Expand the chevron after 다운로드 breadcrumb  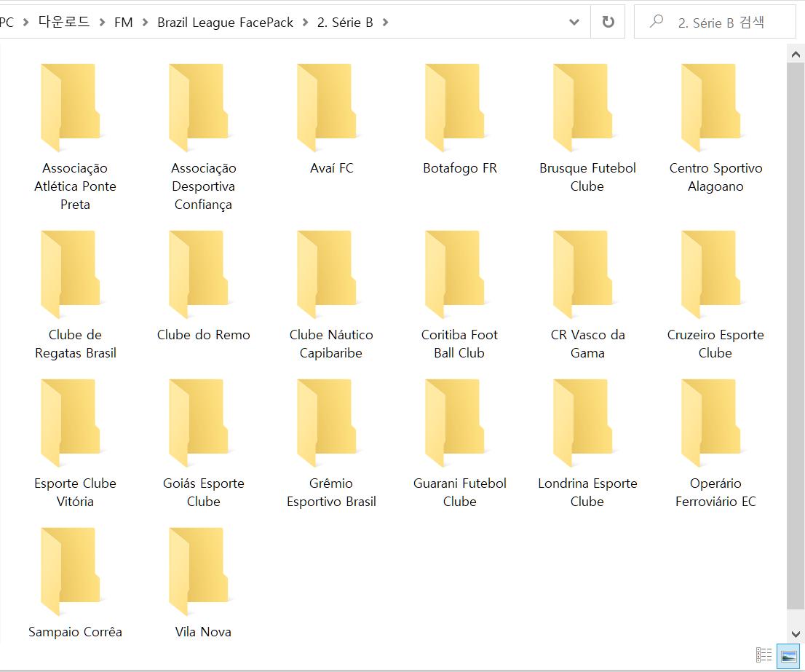pyautogui.click(x=102, y=23)
